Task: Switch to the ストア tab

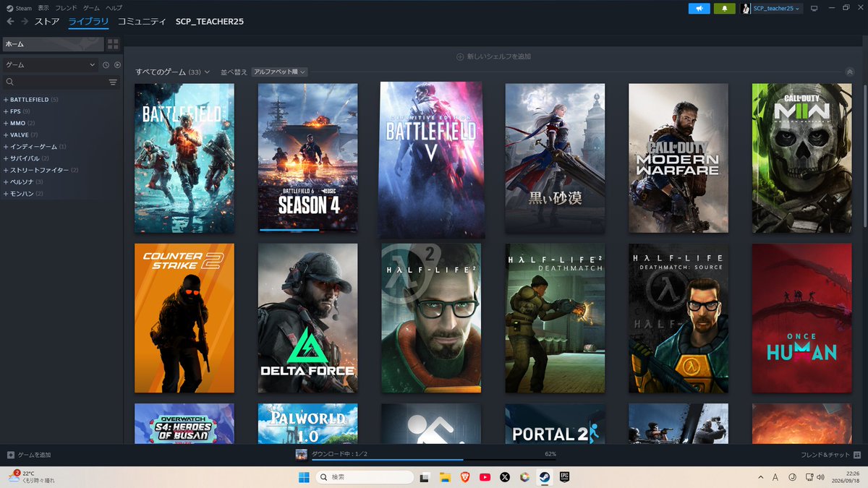Action: 47,22
